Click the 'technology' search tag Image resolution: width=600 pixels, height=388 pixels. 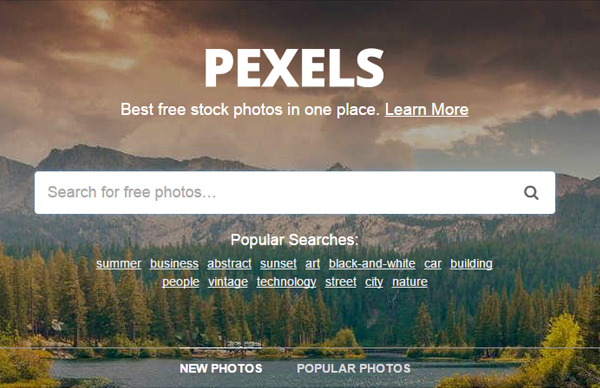tap(286, 282)
